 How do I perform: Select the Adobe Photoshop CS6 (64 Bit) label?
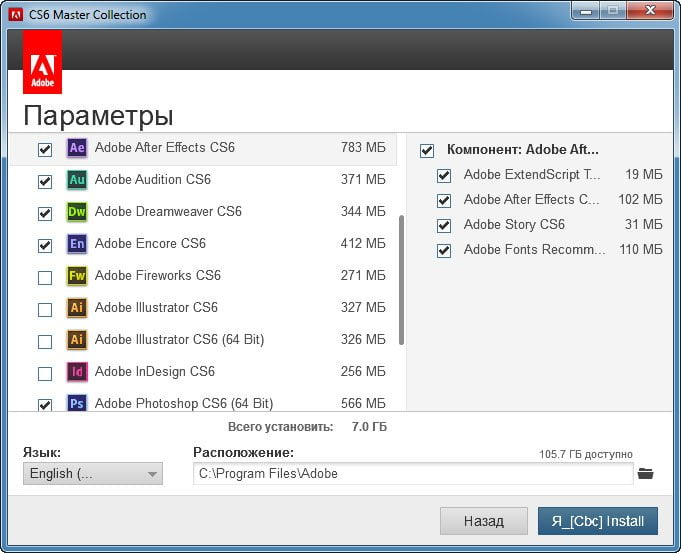point(184,404)
